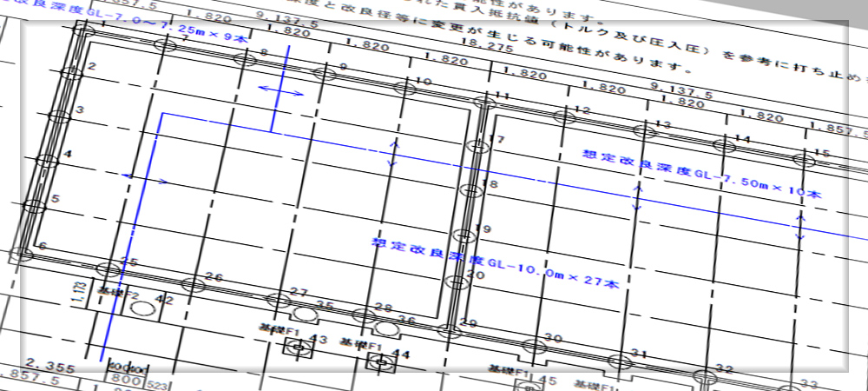868x391 pixels.
Task: Select pile marker circle number 9
Action: coord(325,73)
